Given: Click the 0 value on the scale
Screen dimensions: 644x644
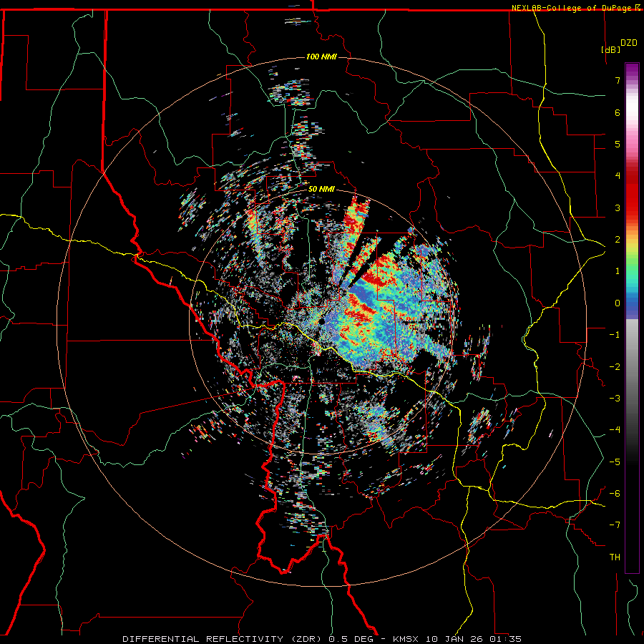Looking at the screenshot, I should click(x=618, y=303).
